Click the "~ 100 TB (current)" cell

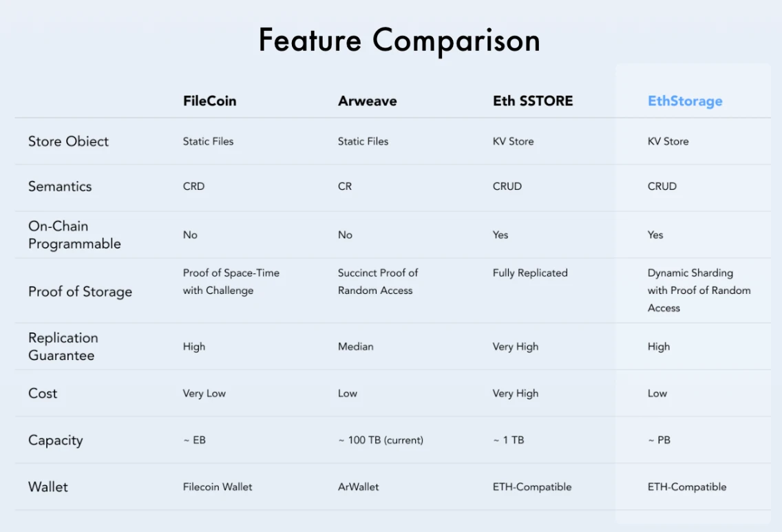(381, 440)
